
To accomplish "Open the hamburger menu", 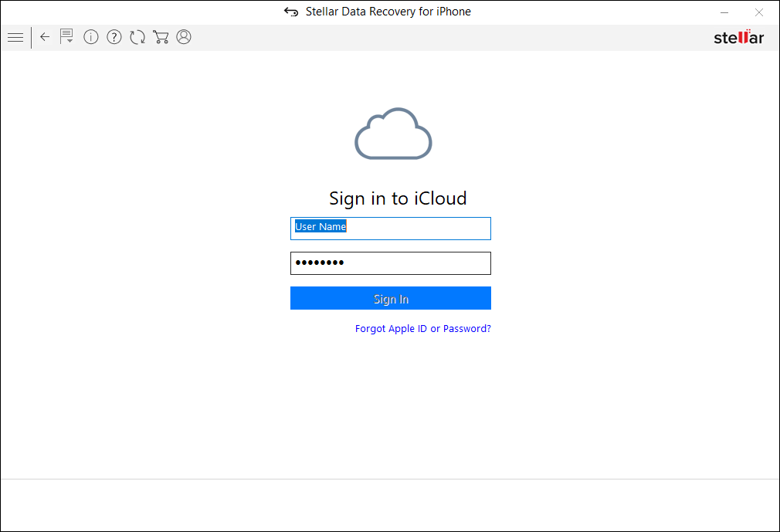I will [x=15, y=37].
